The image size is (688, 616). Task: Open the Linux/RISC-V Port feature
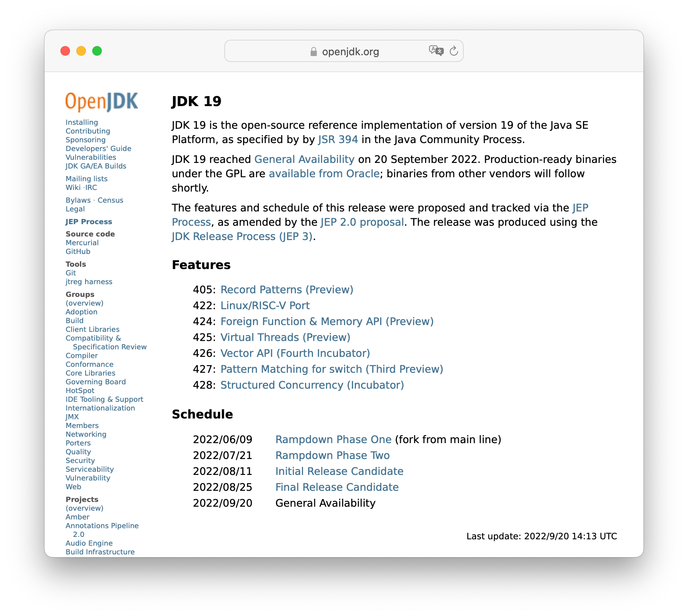(x=265, y=305)
